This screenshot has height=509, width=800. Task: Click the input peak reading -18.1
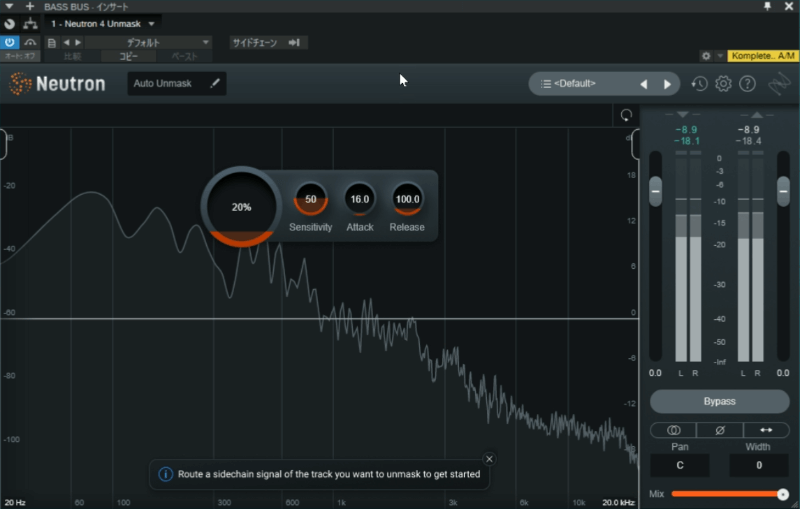[687, 141]
